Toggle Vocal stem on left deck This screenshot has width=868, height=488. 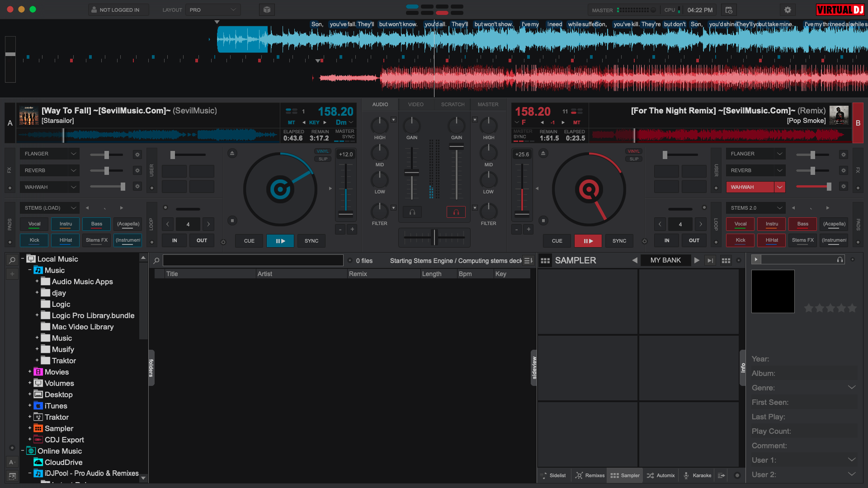[x=34, y=224]
